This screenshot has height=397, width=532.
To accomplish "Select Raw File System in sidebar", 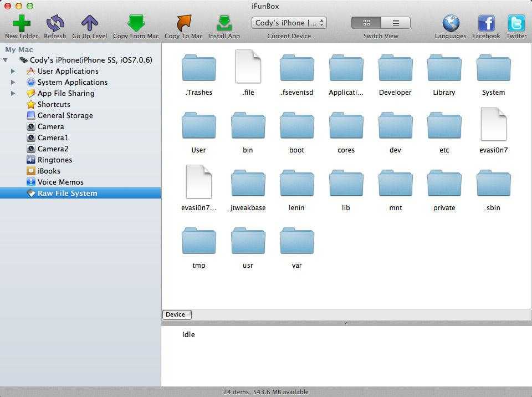I will tap(80, 194).
